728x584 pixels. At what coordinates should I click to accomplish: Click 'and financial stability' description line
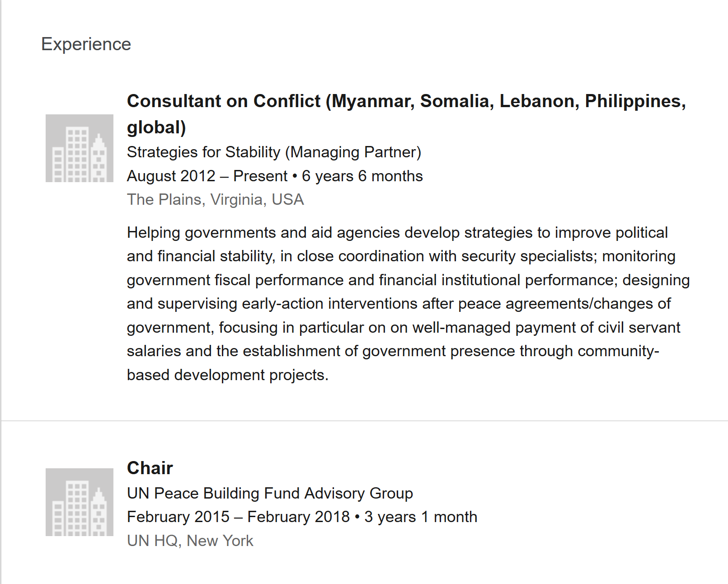coord(401,256)
